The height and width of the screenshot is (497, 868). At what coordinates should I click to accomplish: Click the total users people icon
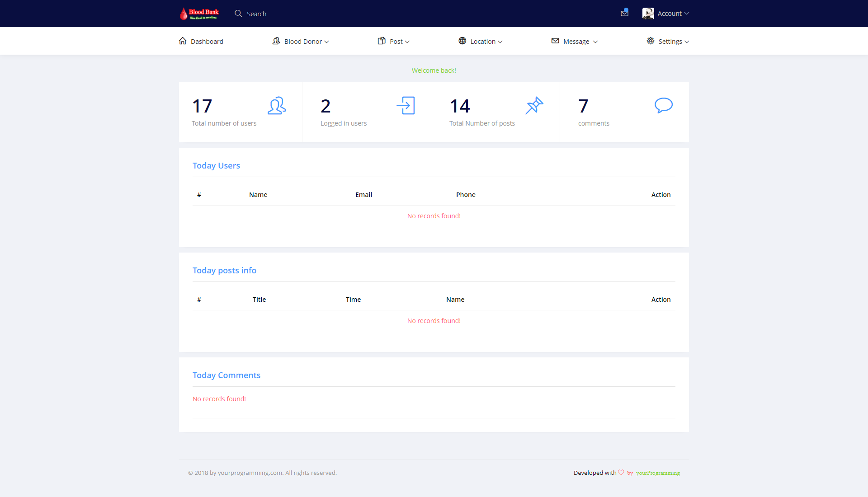[x=276, y=106]
